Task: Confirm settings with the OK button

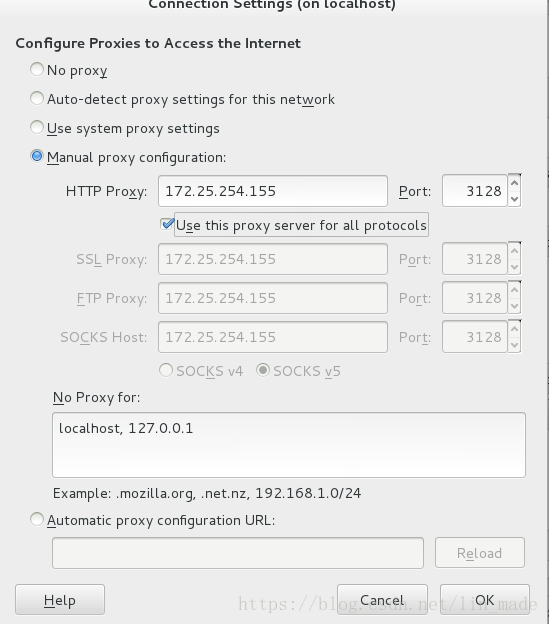Action: tap(485, 600)
